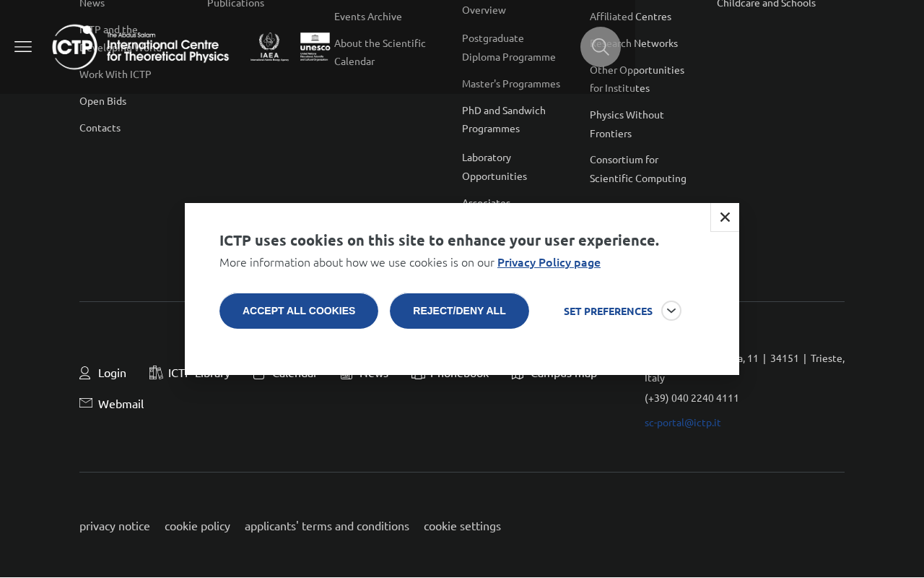Open the cookie settings footer link
The width and height of the screenshot is (924, 578).
pyautogui.click(x=462, y=526)
